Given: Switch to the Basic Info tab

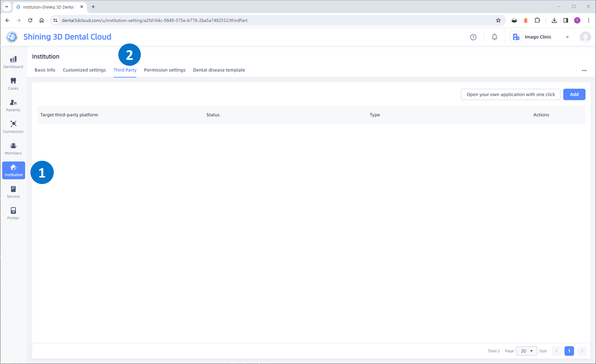Looking at the screenshot, I should point(45,70).
